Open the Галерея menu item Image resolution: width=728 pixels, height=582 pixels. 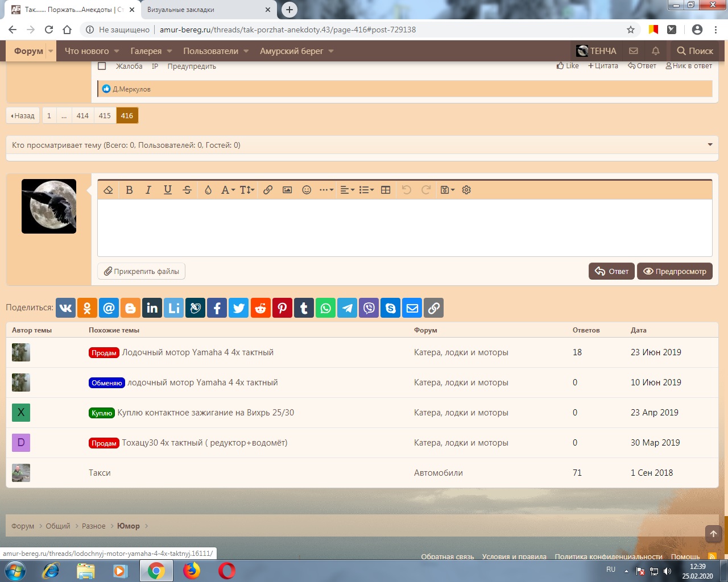coord(146,51)
